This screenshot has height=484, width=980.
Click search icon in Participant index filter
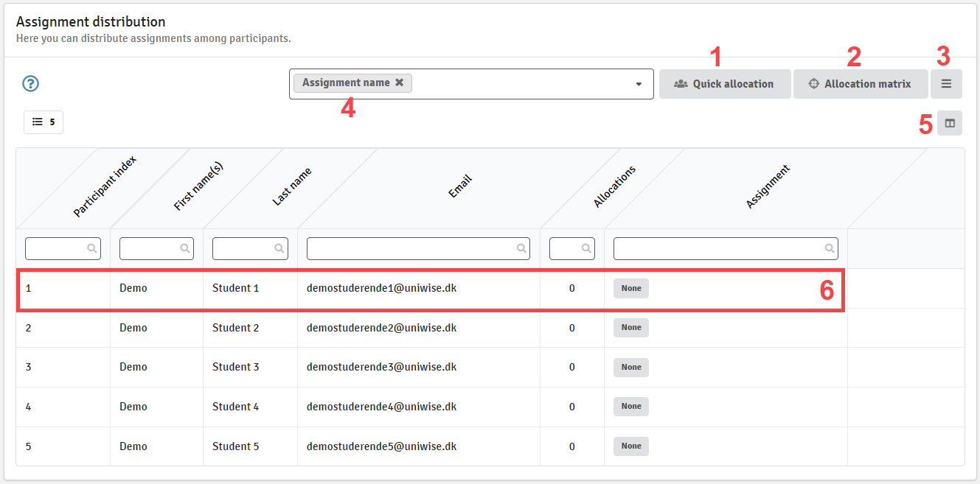pyautogui.click(x=92, y=249)
